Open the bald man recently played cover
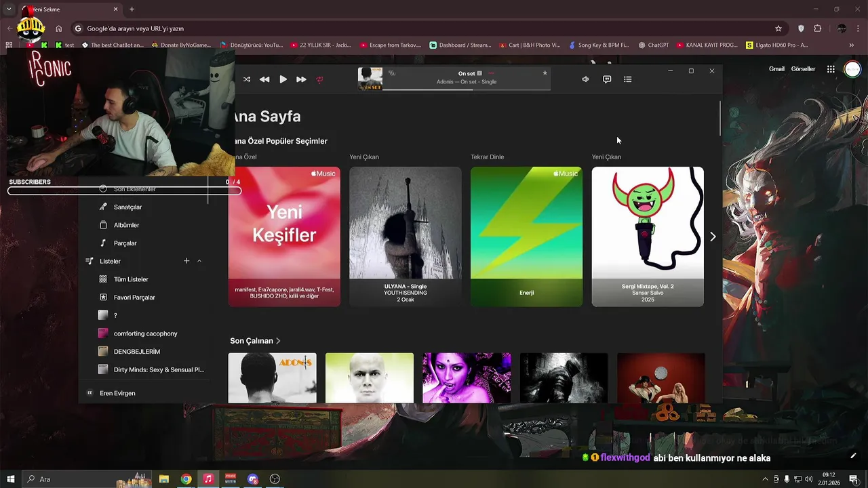The image size is (868, 488). pos(370,378)
